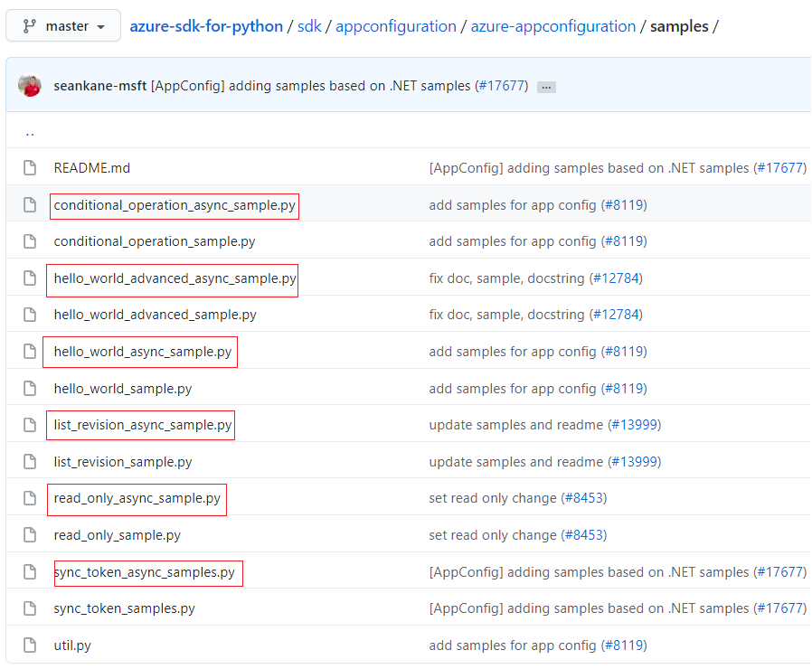Viewport: 812px width, 669px height.
Task: Click file icon beside read_only_sample.py
Action: click(30, 535)
